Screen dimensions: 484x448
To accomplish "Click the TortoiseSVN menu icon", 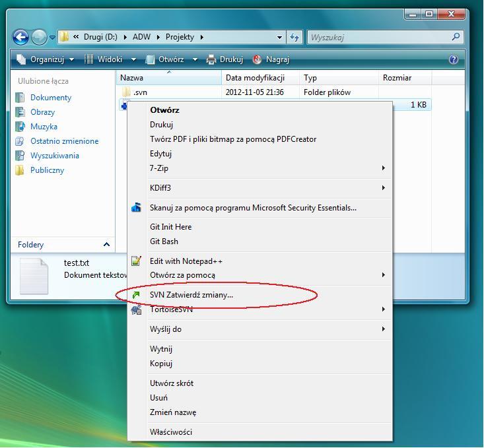I will [137, 309].
